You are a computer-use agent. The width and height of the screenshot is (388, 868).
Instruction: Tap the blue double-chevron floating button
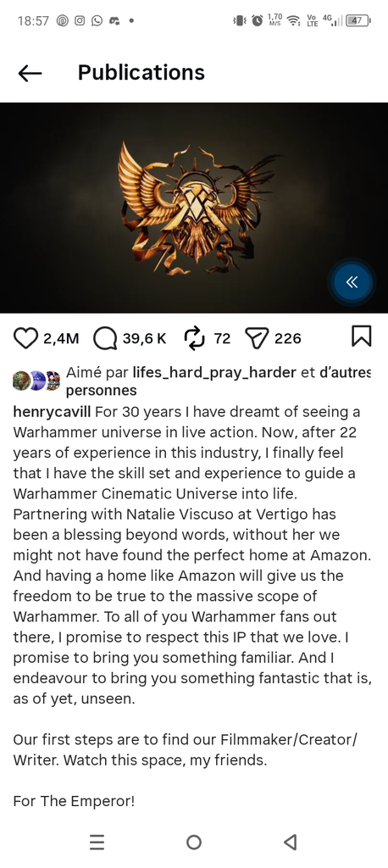point(352,282)
